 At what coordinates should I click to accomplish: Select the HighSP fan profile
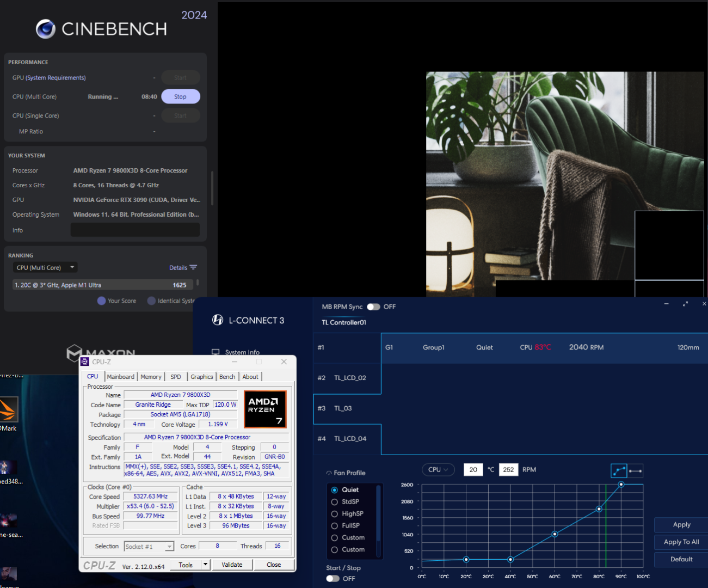point(335,514)
